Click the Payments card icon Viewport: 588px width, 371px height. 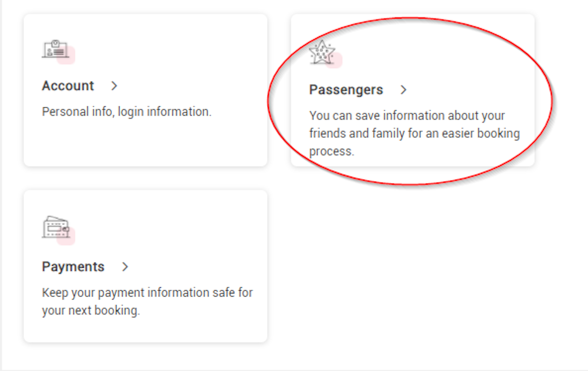pos(56,227)
